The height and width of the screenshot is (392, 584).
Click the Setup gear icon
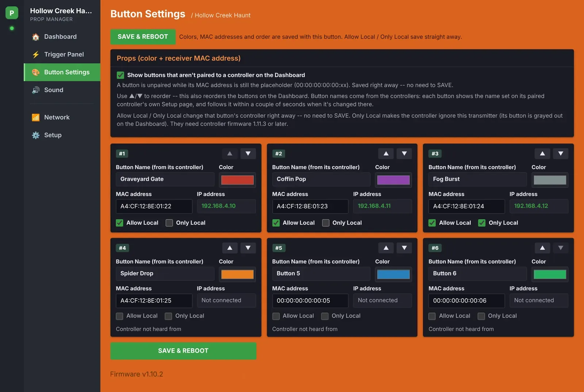(x=36, y=135)
